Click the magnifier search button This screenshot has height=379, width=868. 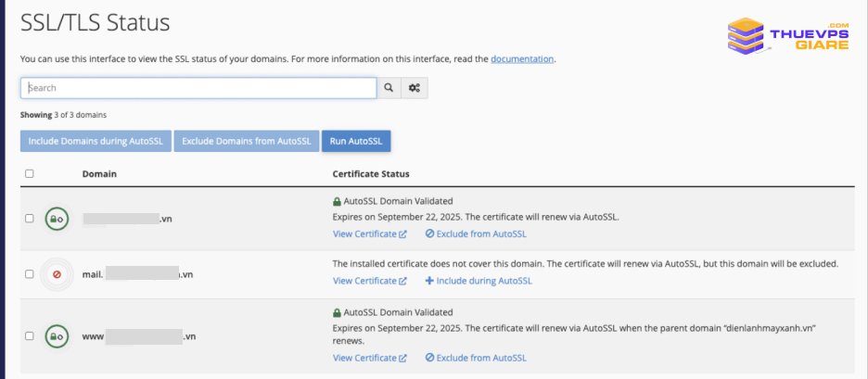(x=389, y=88)
